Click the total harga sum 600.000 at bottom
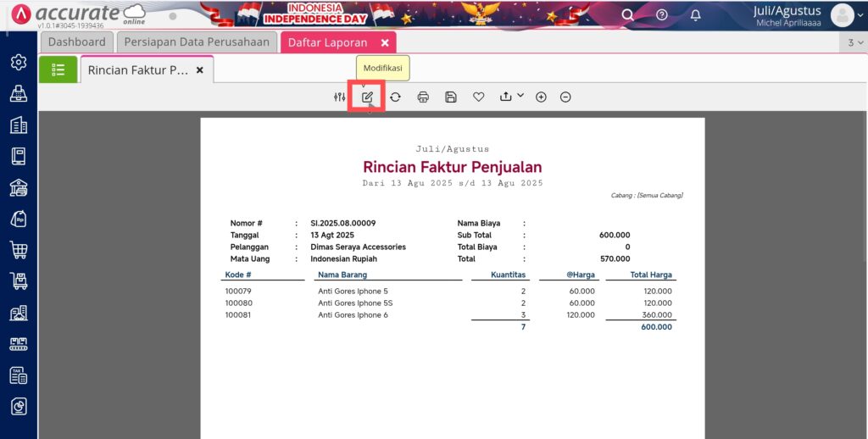 pos(657,327)
